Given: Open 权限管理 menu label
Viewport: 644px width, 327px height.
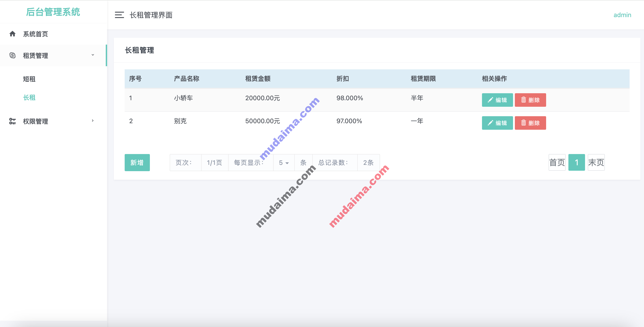Looking at the screenshot, I should [36, 121].
